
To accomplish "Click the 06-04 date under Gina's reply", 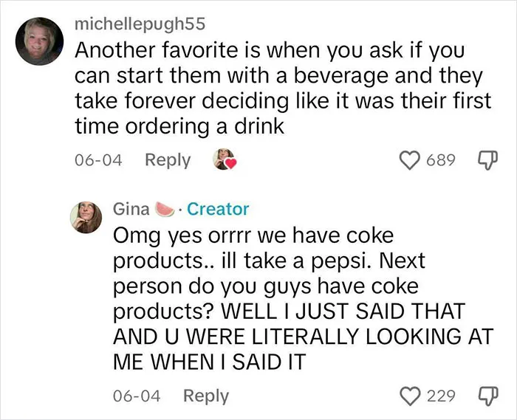I will pos(137,396).
